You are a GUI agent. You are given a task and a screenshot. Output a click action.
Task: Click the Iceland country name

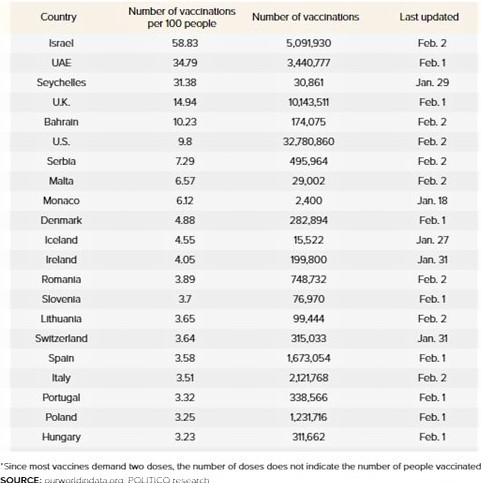click(x=61, y=240)
